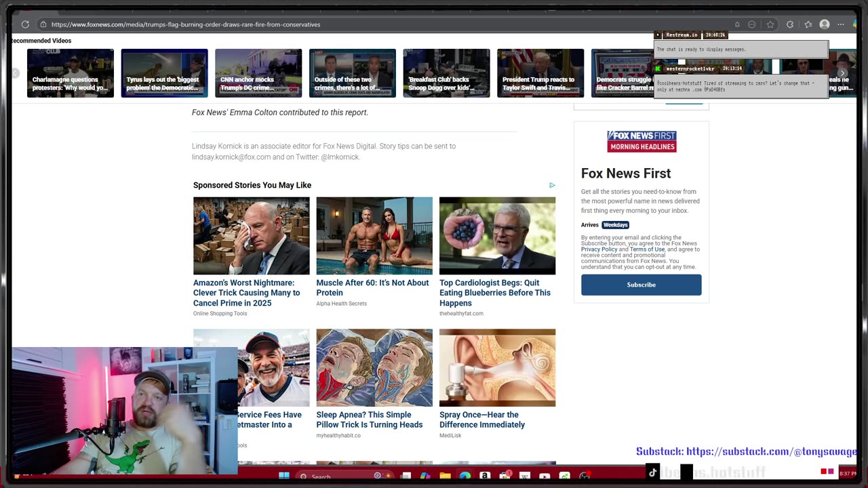
Task: Click 'The chat is ready to display messages' text
Action: point(701,49)
